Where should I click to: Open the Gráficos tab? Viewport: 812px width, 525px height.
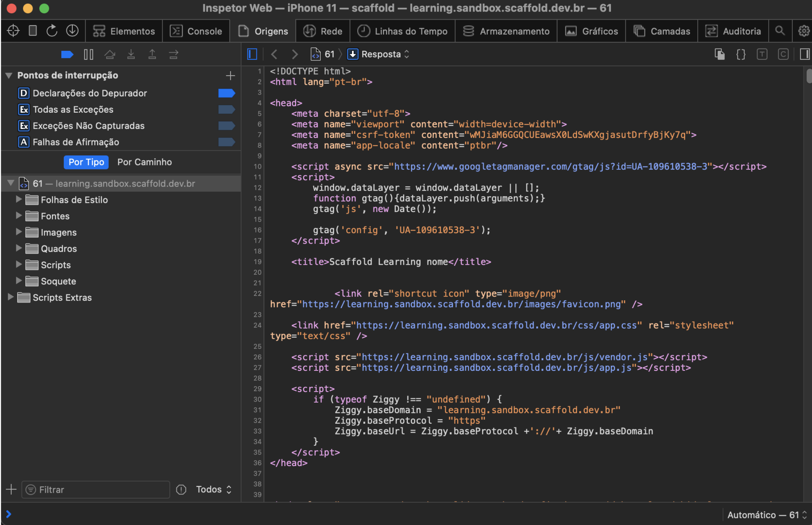tap(592, 31)
